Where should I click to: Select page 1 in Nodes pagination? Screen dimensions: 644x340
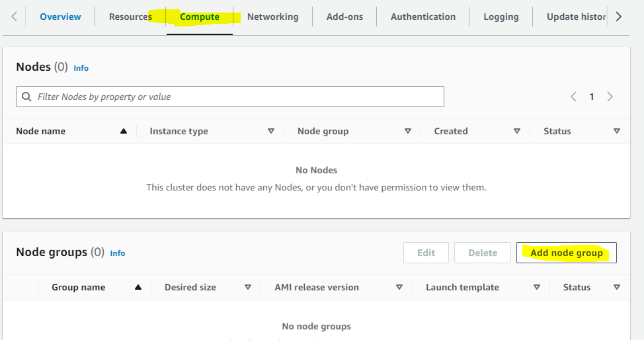pyautogui.click(x=591, y=97)
